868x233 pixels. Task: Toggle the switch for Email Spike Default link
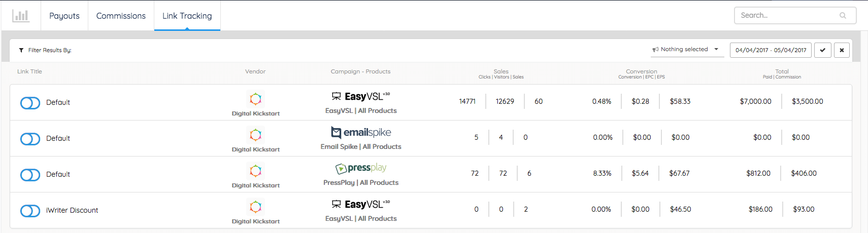pos(30,139)
